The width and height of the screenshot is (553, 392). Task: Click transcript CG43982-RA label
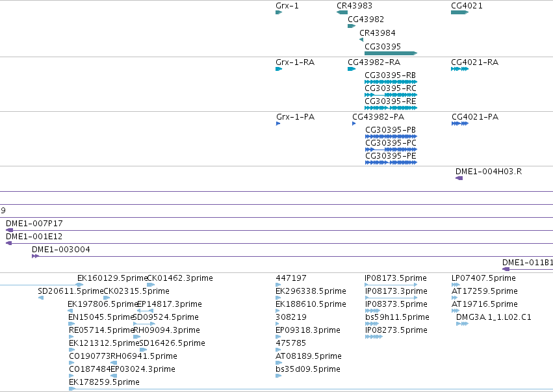[x=374, y=62]
